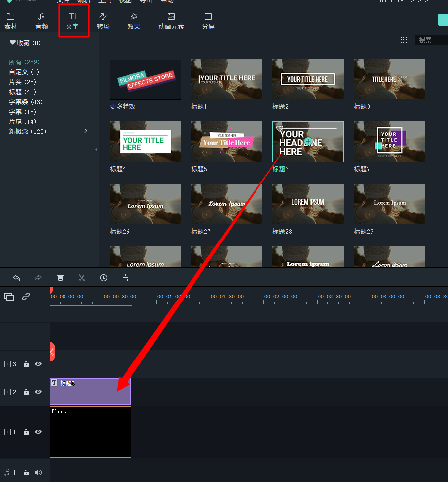Select the 字幕条 (43) category

26,102
